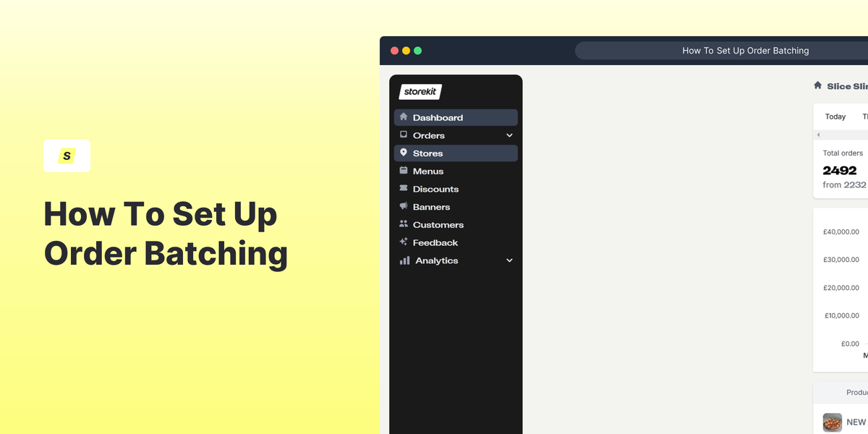Click the pizza product thumbnail
Screen dimensions: 868x434
pyautogui.click(x=832, y=422)
